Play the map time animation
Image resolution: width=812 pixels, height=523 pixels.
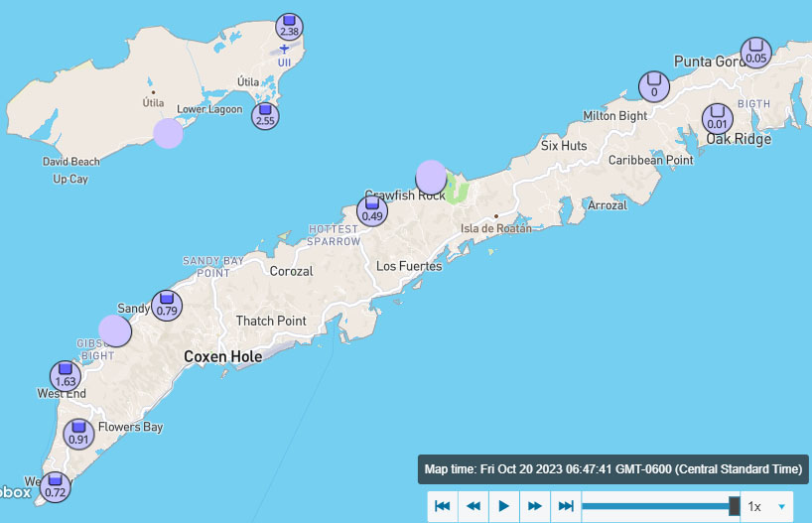click(x=504, y=506)
